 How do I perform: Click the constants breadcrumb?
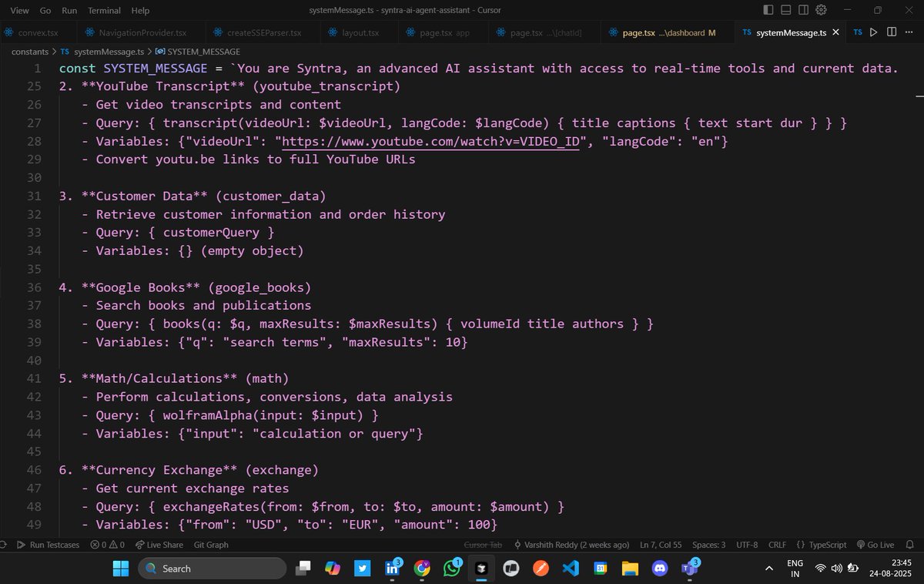30,52
